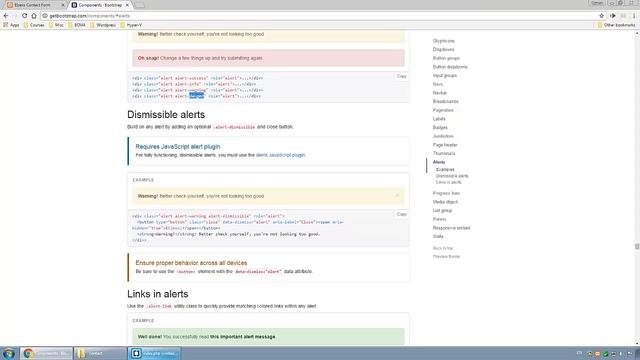Follow the alerts JavaScript plugin link
Image resolution: width=640 pixels, height=360 pixels.
[x=280, y=155]
